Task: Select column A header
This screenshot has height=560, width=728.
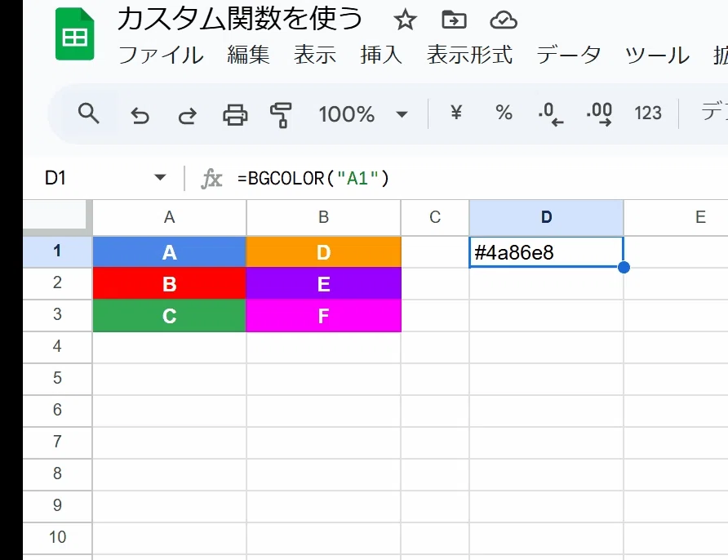Action: [170, 217]
